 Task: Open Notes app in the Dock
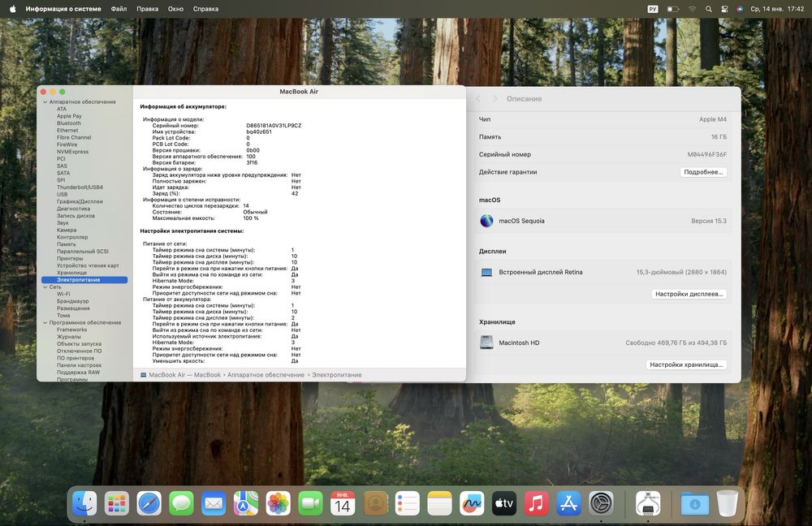pos(439,502)
